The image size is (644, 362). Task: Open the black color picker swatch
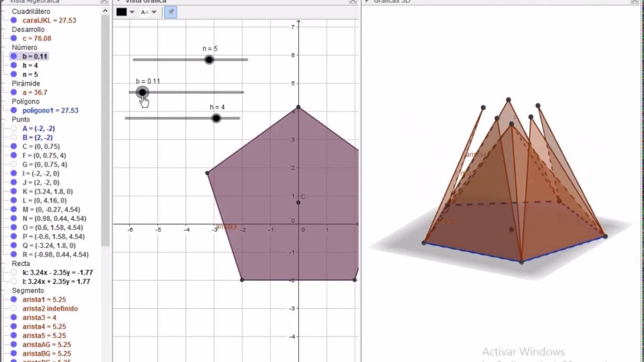[122, 12]
